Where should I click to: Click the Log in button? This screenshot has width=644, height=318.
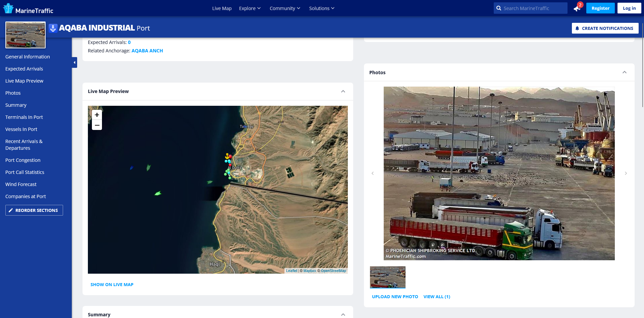click(x=629, y=8)
